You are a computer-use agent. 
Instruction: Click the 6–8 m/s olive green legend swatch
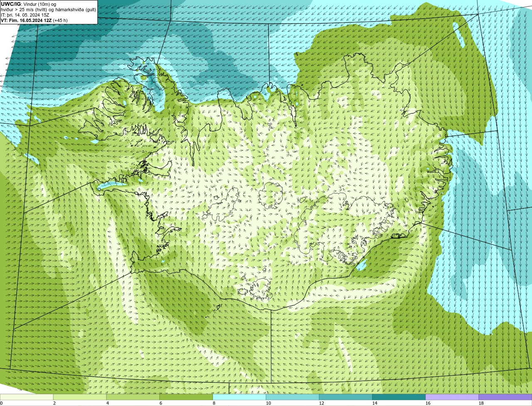click(186, 397)
